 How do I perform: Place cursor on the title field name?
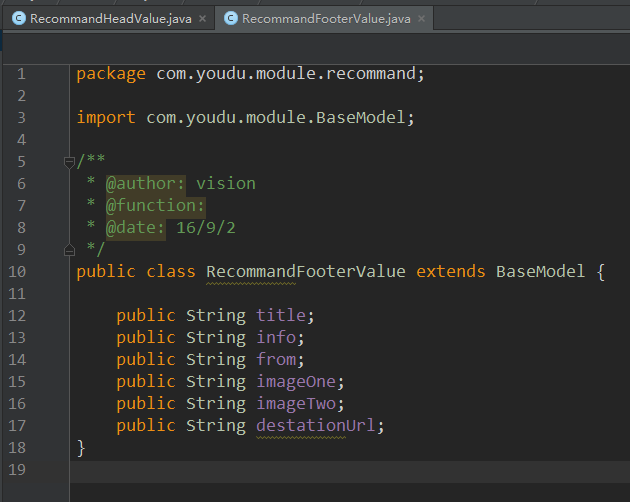pos(280,315)
